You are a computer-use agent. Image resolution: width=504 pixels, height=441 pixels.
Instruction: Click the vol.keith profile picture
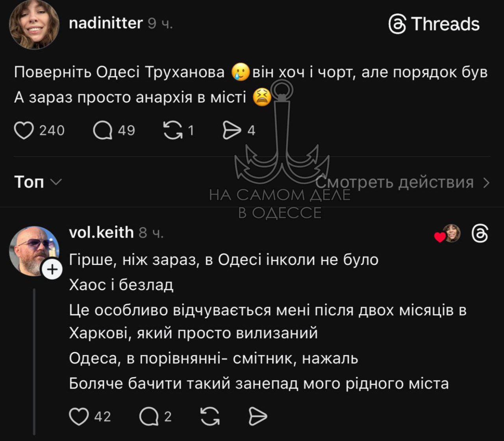(33, 250)
